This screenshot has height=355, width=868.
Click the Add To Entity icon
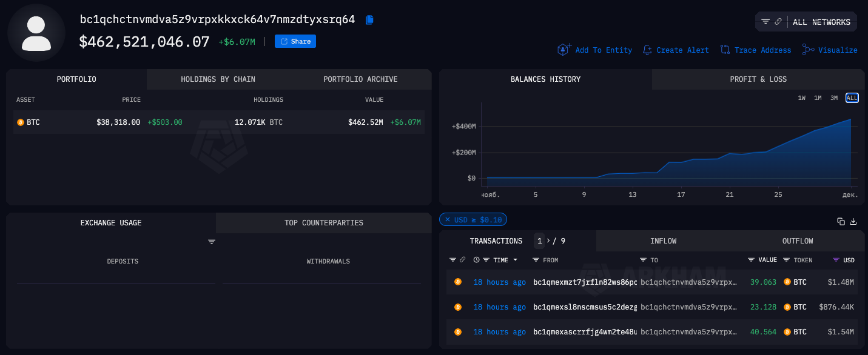point(565,50)
